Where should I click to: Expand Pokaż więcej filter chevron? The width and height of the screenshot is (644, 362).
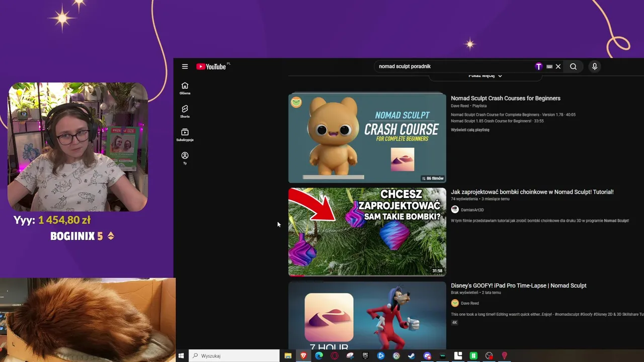click(500, 76)
